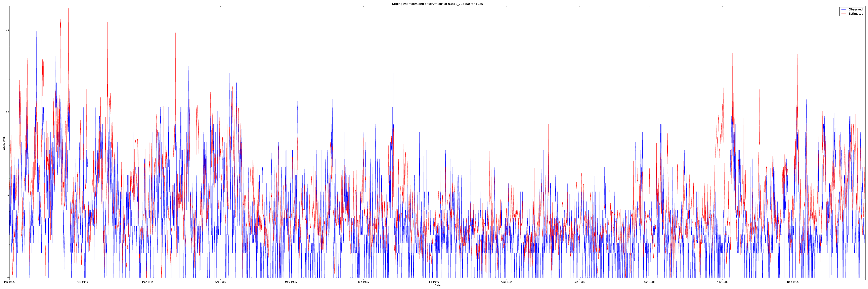Click the Dec 1985 tick label
Screen dimensions: 868x289
tap(793, 282)
